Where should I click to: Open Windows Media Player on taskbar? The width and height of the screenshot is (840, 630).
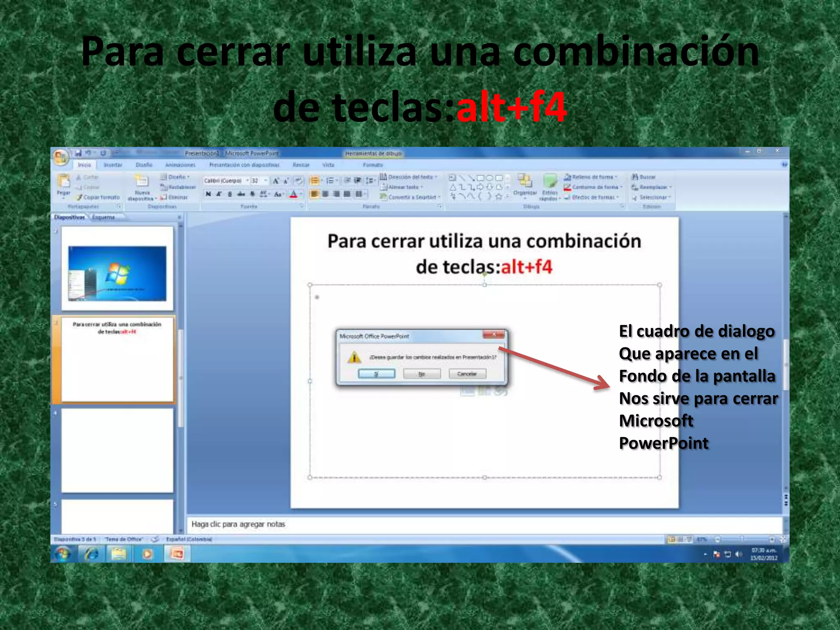pos(147,554)
